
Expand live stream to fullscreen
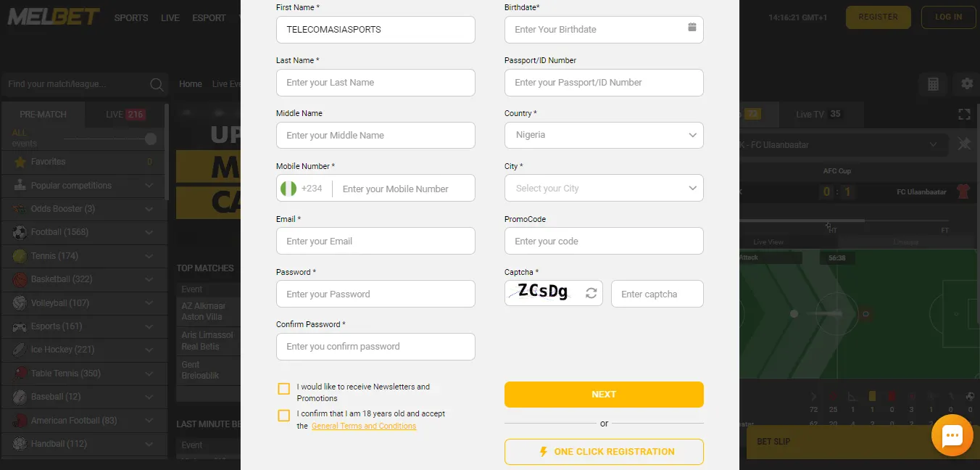click(964, 114)
